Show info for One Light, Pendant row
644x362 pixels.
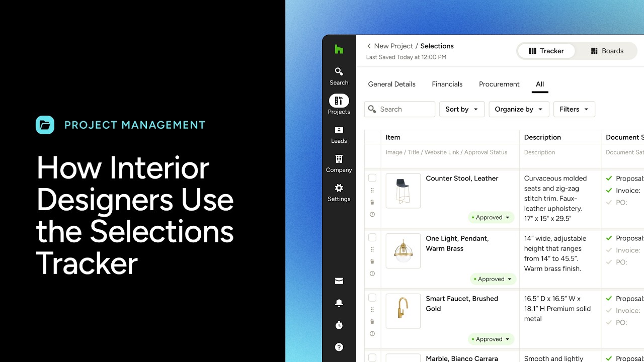[372, 274]
